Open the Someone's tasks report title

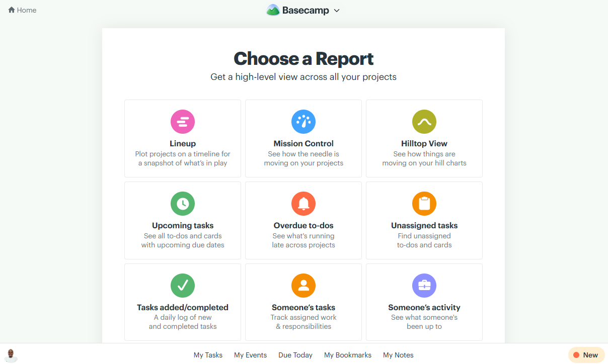(303, 308)
